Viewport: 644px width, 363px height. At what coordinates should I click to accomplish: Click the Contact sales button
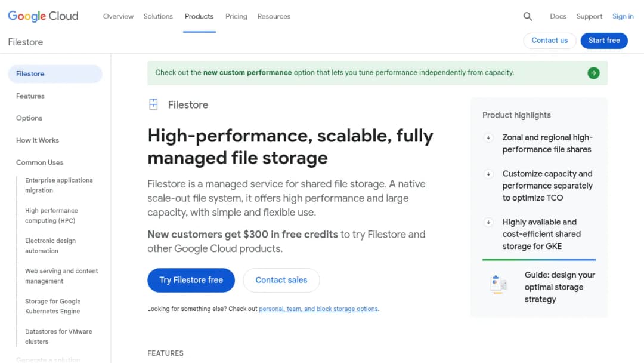281,281
